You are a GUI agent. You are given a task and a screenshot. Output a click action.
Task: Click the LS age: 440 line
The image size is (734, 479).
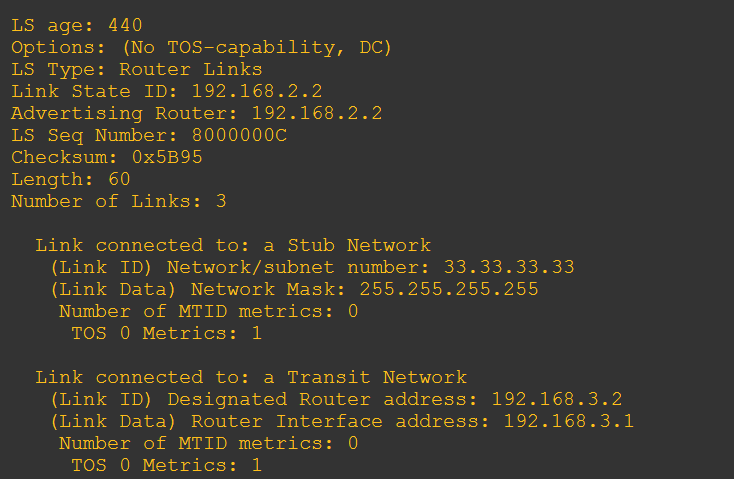click(x=77, y=26)
